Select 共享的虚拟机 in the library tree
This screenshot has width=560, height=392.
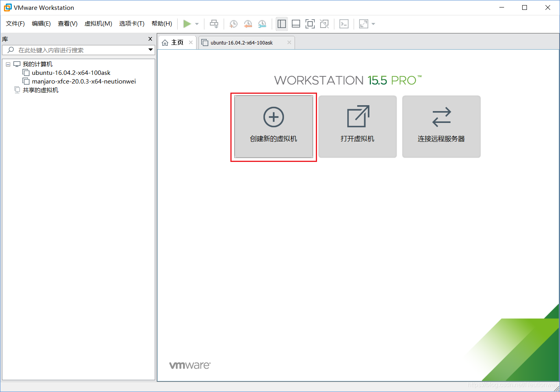click(41, 90)
